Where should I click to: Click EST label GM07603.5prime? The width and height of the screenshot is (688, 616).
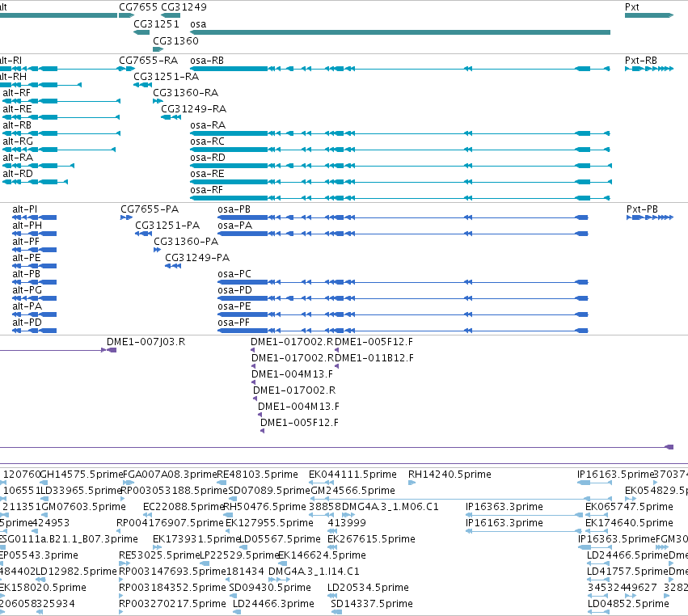pyautogui.click(x=83, y=507)
